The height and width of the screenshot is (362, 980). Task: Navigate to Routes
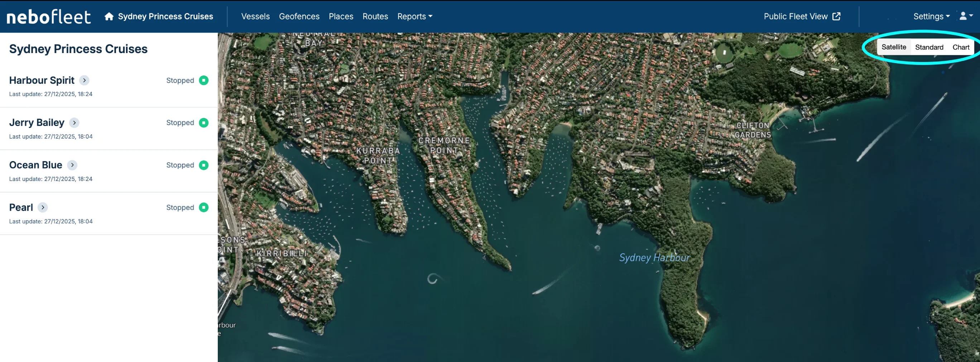tap(375, 16)
